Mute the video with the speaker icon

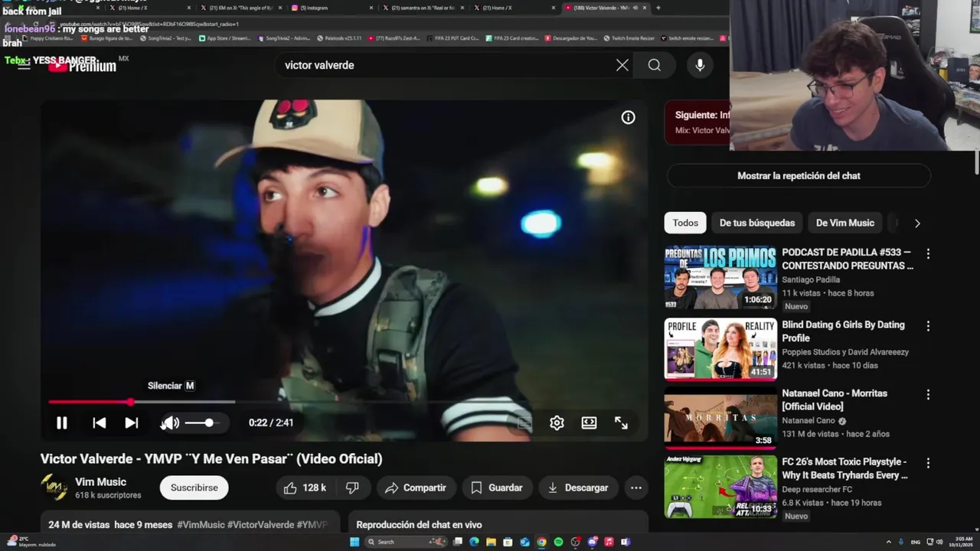pos(170,422)
